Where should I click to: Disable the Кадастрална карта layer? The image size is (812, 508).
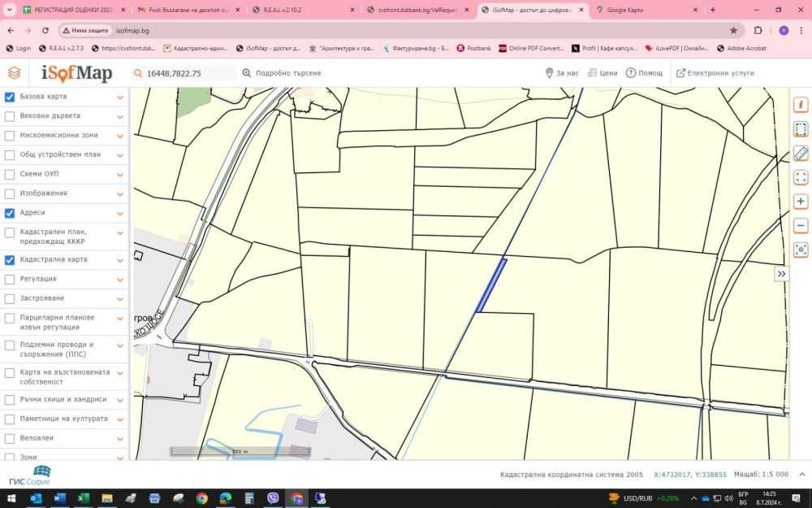coord(10,260)
